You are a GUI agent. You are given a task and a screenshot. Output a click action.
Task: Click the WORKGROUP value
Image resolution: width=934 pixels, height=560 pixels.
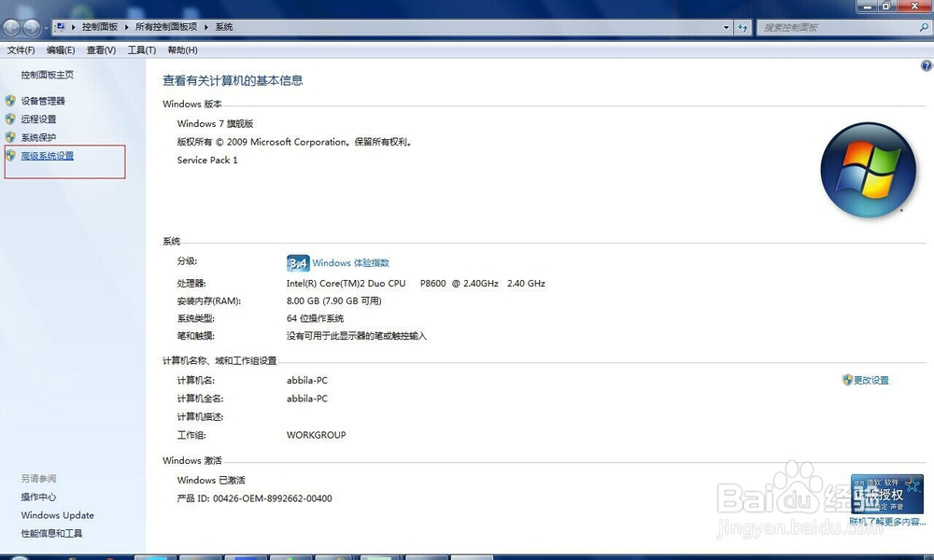click(x=317, y=435)
